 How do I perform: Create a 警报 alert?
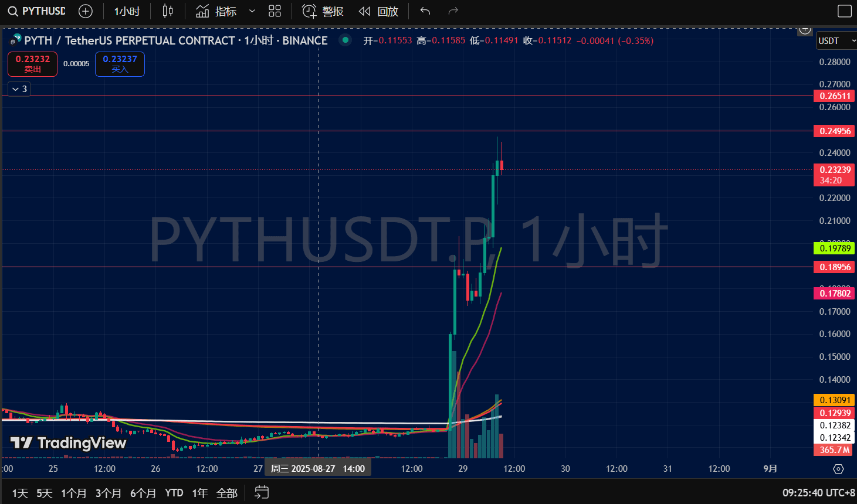click(x=323, y=11)
